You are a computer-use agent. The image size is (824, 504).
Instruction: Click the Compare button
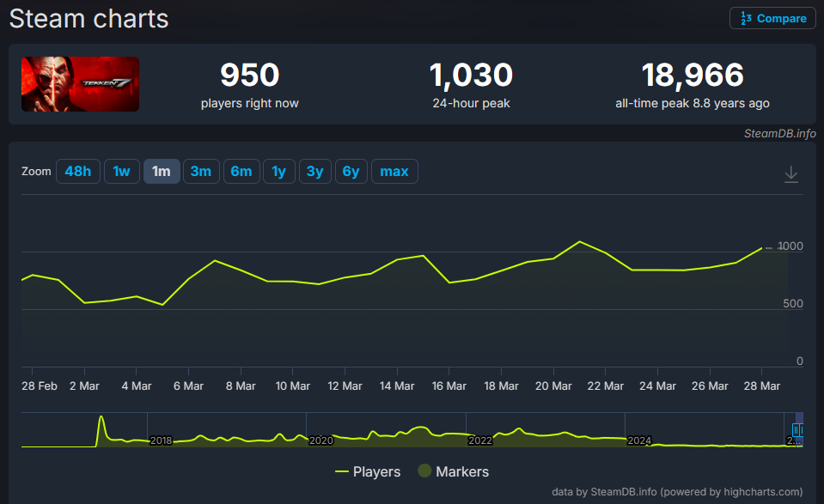[x=772, y=18]
